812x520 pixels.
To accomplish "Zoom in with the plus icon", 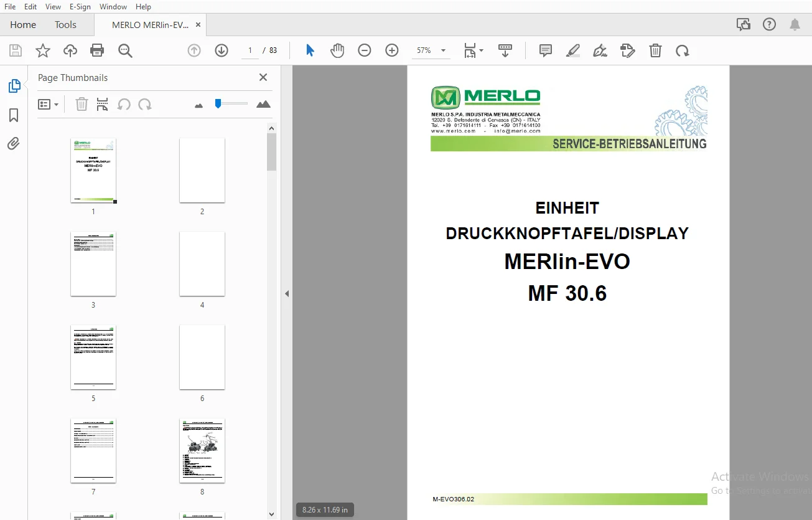I will click(x=392, y=50).
